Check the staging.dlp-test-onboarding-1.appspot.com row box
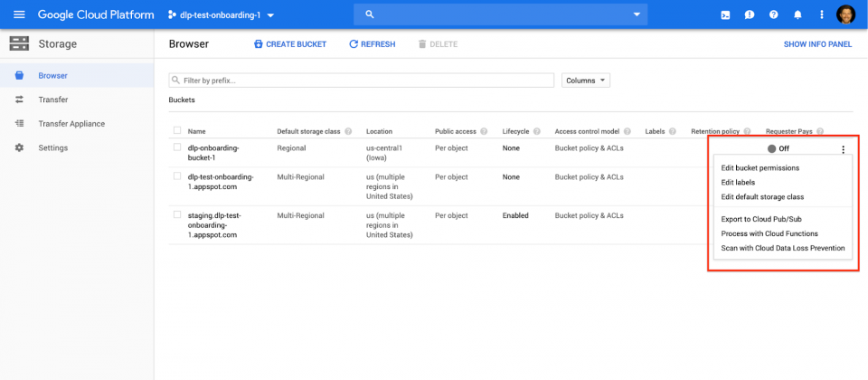 coord(177,214)
